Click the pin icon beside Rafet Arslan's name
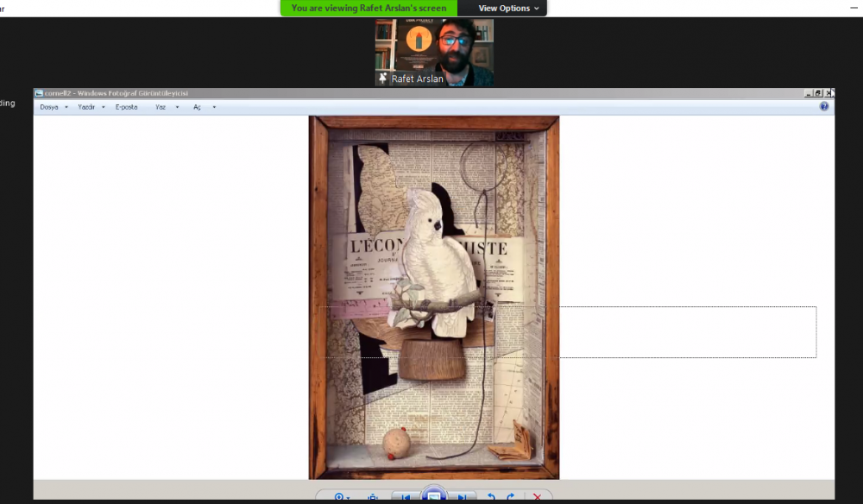This screenshot has height=504, width=863. (383, 79)
